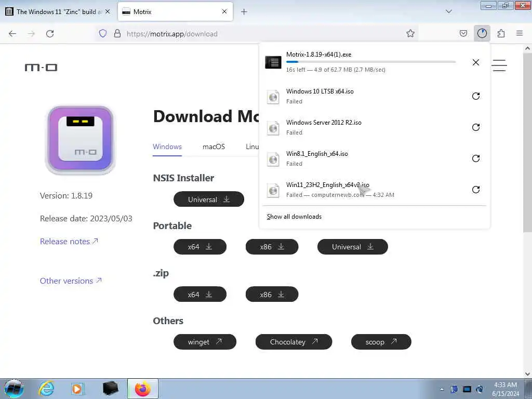Switch to the Windows 11 Zinc build tab
Image resolution: width=532 pixels, height=399 pixels.
(x=58, y=11)
